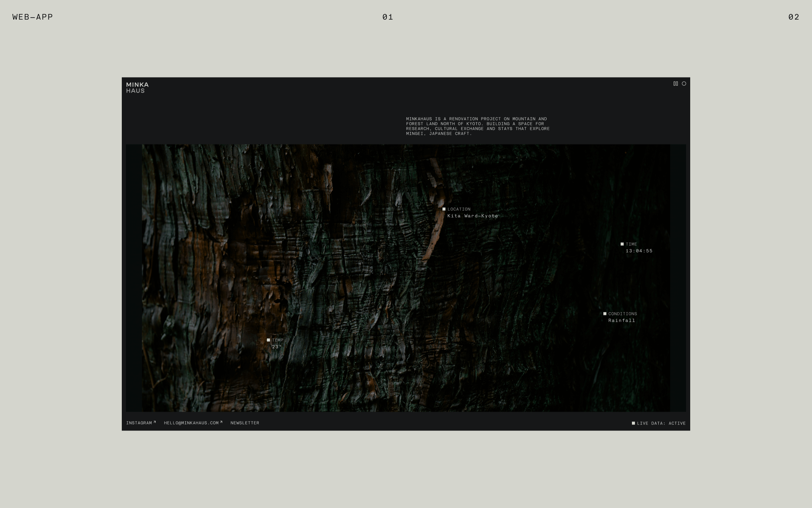
Task: Select the CONDITIONS square marker
Action: (605, 314)
